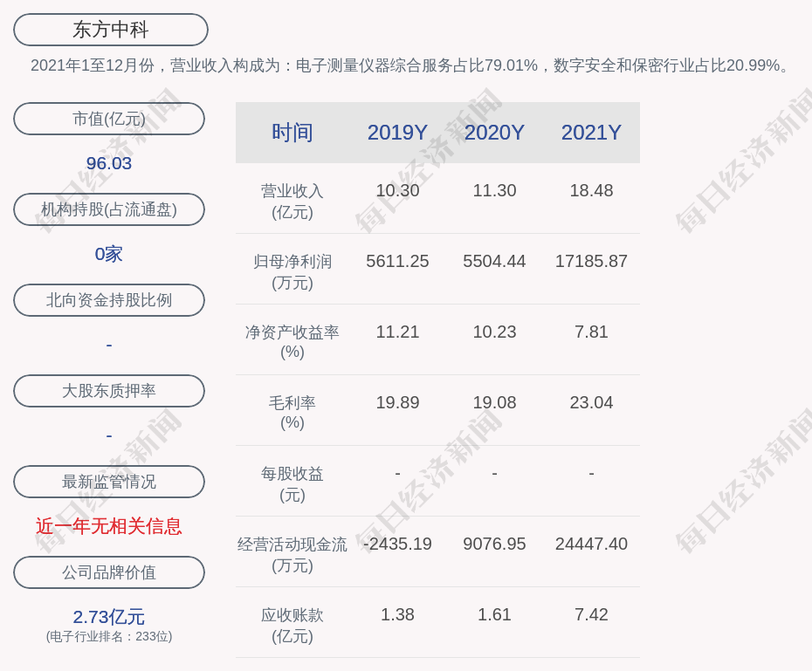Click the 2021 revenue composition description sentence

(410, 65)
